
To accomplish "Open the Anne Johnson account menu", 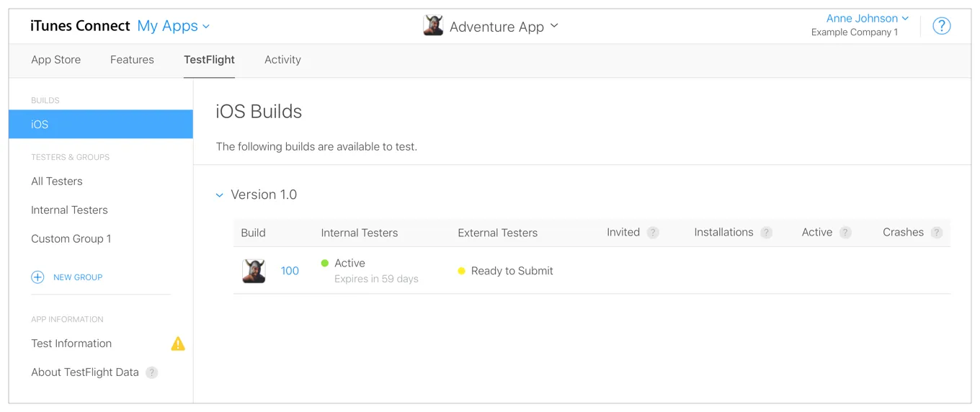I will click(x=867, y=19).
